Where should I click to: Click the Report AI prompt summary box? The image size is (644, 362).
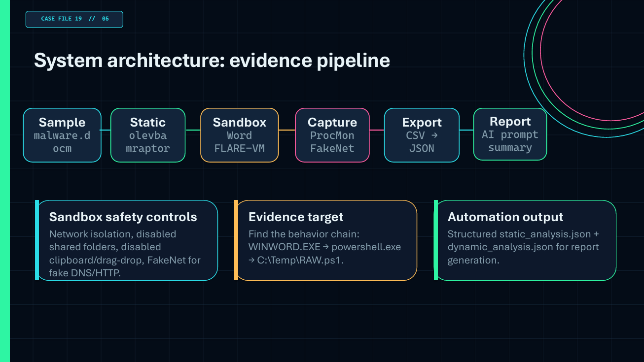pyautogui.click(x=510, y=134)
